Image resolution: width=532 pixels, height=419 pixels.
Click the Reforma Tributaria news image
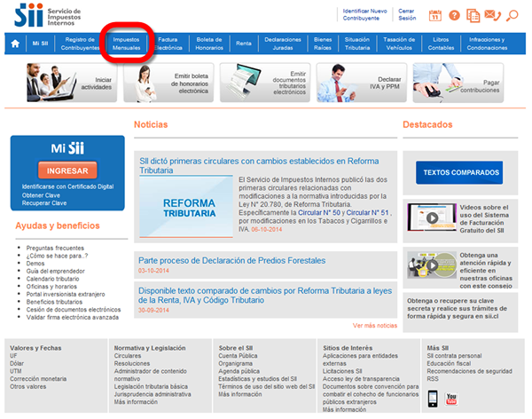pos(186,207)
